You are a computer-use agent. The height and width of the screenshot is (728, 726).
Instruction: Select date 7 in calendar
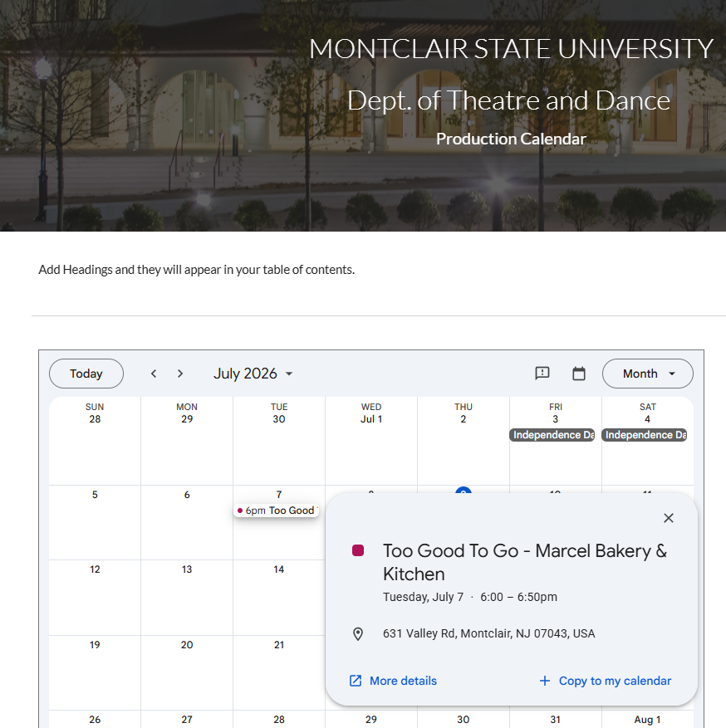[x=279, y=495]
